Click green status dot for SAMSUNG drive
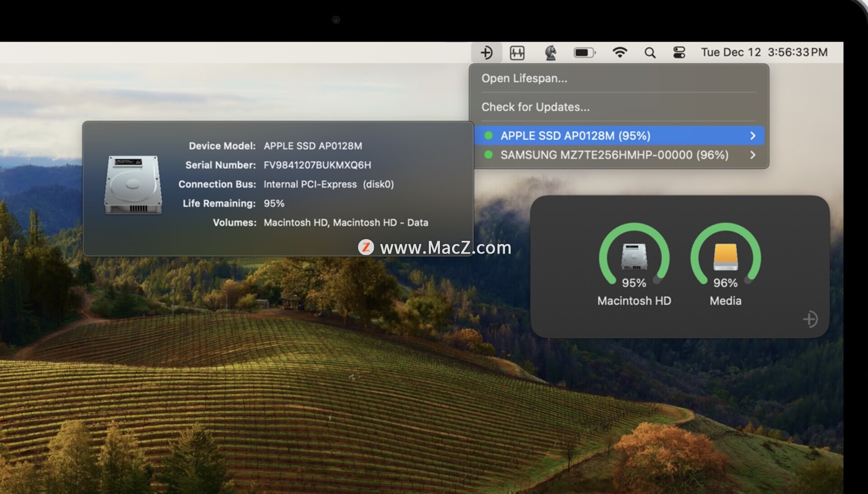868x494 pixels. 488,155
